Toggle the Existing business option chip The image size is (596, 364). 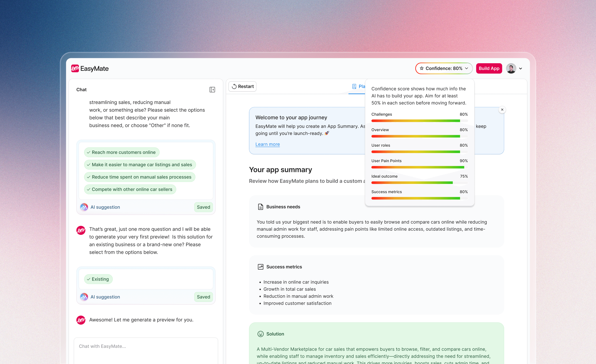[x=98, y=279]
